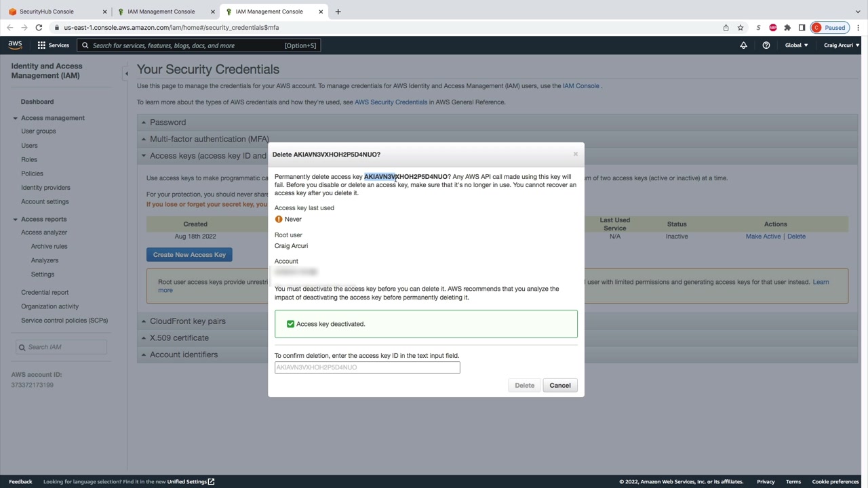The width and height of the screenshot is (868, 488).
Task: Collapse the Access management sidebar section
Action: click(x=15, y=118)
